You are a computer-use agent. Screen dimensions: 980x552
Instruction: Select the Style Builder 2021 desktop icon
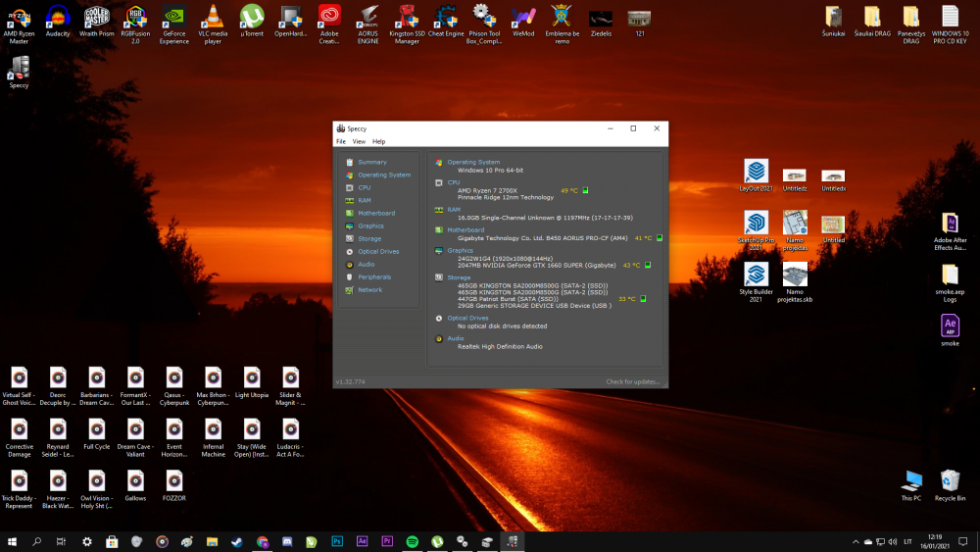[x=756, y=282]
